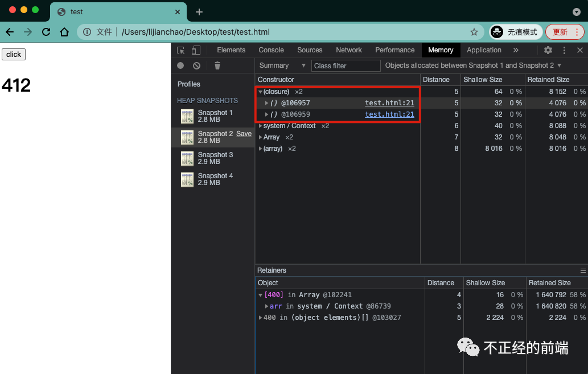This screenshot has height=374, width=588.
Task: Expand the closure @106957 row
Action: (x=266, y=103)
